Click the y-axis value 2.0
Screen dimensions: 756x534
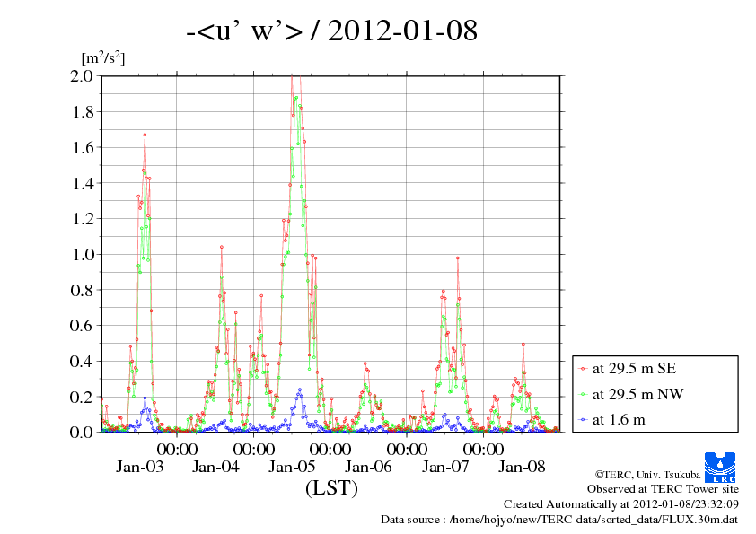(82, 75)
